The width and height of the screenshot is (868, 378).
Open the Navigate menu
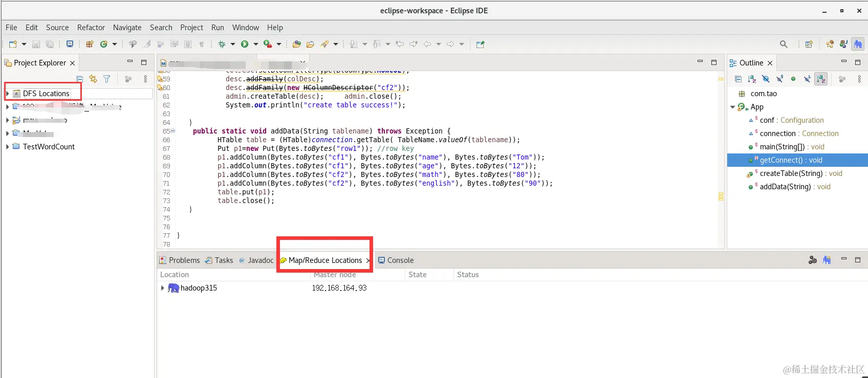pyautogui.click(x=127, y=28)
